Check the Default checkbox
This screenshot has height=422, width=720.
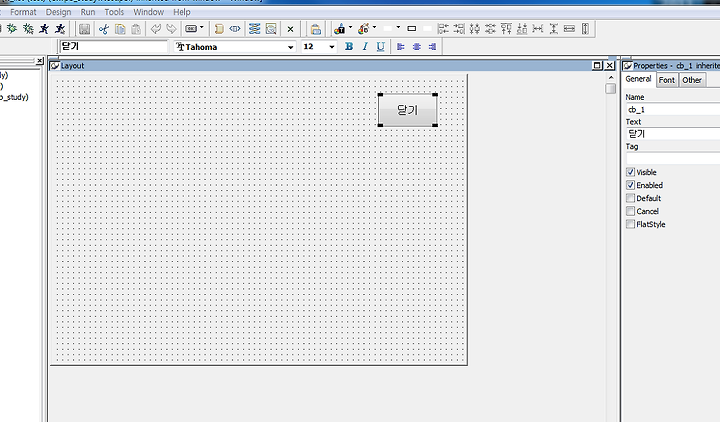630,198
